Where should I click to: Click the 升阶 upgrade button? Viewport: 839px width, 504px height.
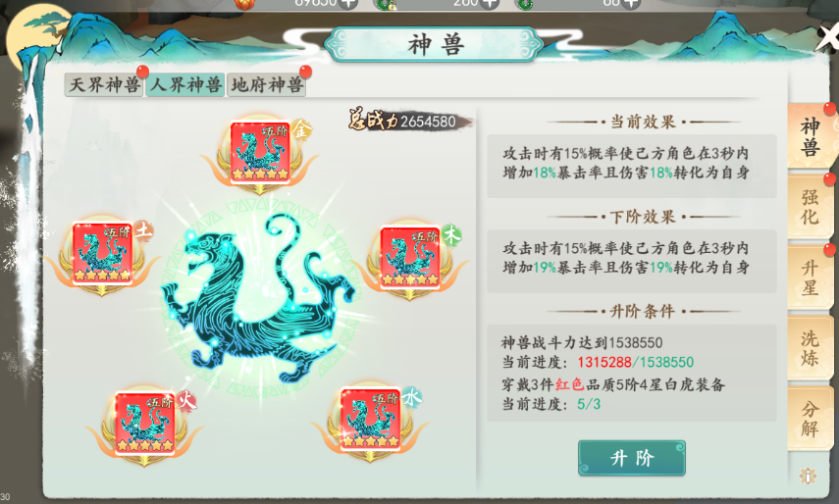tap(631, 458)
